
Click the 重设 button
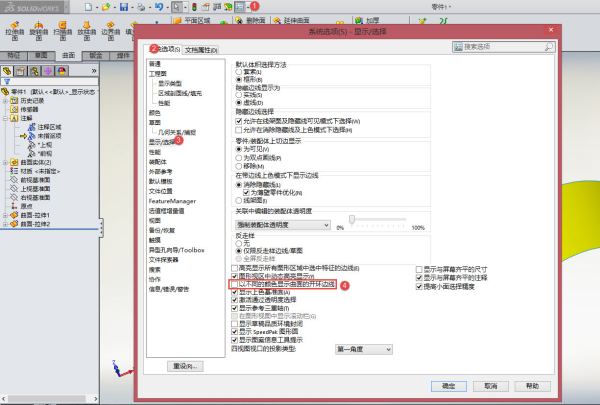click(x=186, y=366)
